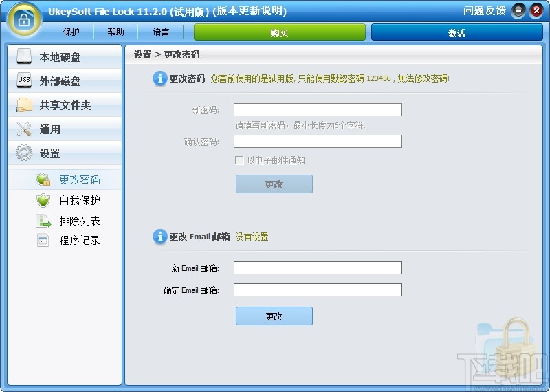Click the info icon beside 更改密码 heading
The image size is (550, 392).
pyautogui.click(x=160, y=78)
